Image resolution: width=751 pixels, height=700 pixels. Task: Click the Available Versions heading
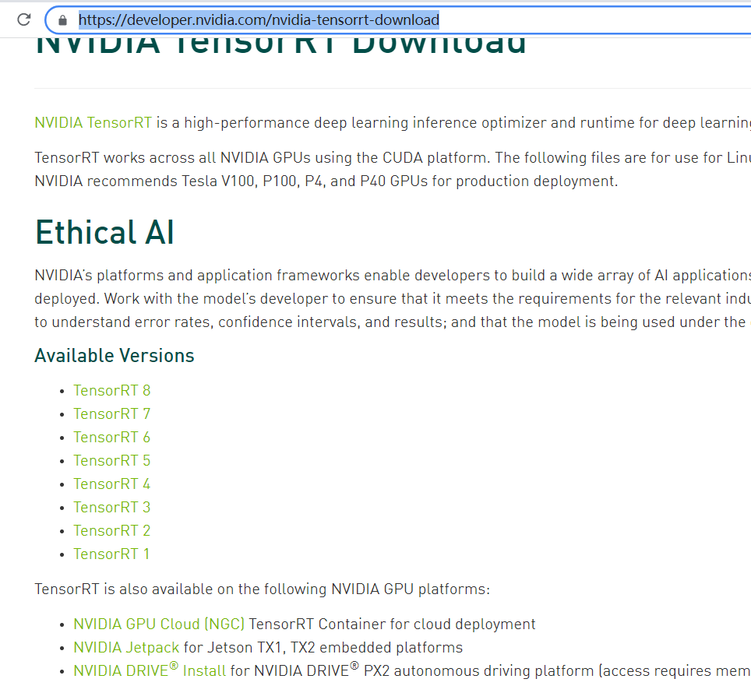click(115, 356)
